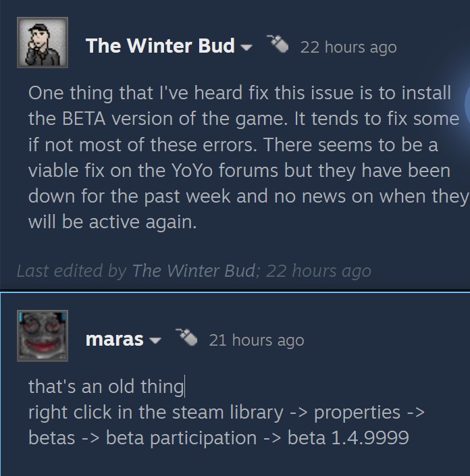The image size is (470, 476).
Task: Click the "beta 1.4.9999" text in maras's reply
Action: (x=348, y=438)
